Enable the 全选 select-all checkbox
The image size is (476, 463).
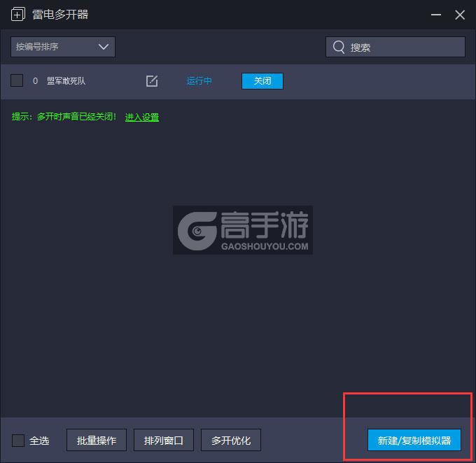[x=18, y=440]
